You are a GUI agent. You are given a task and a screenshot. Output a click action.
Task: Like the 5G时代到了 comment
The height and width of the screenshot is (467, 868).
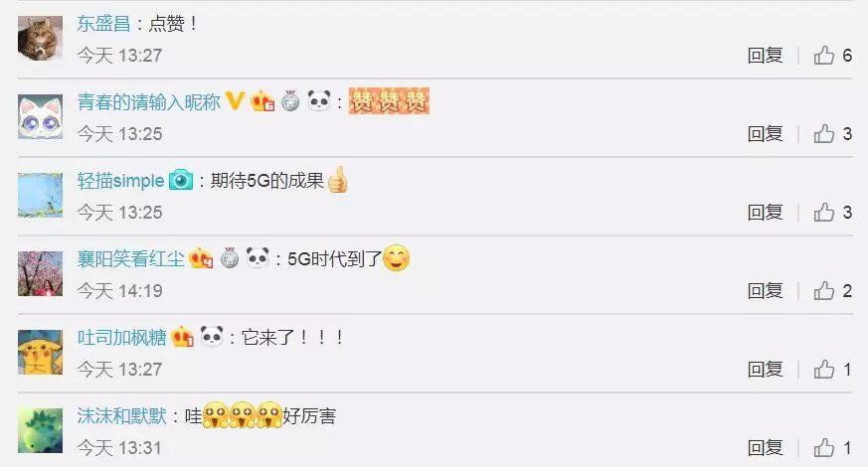pos(823,291)
